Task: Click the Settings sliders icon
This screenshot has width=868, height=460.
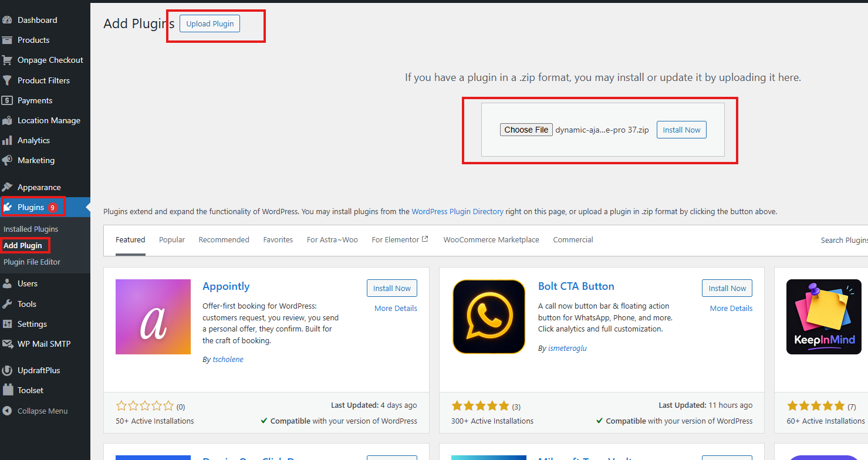Action: [7, 324]
